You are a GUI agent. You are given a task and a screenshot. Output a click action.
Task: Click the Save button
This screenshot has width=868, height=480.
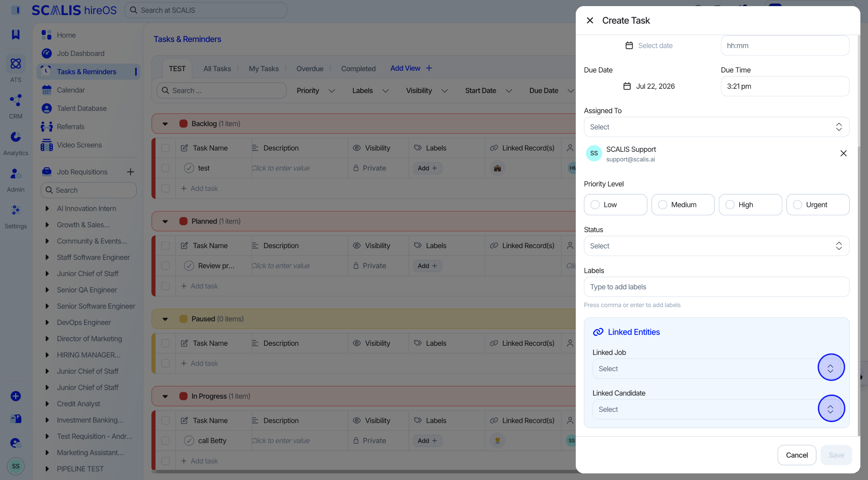(836, 455)
